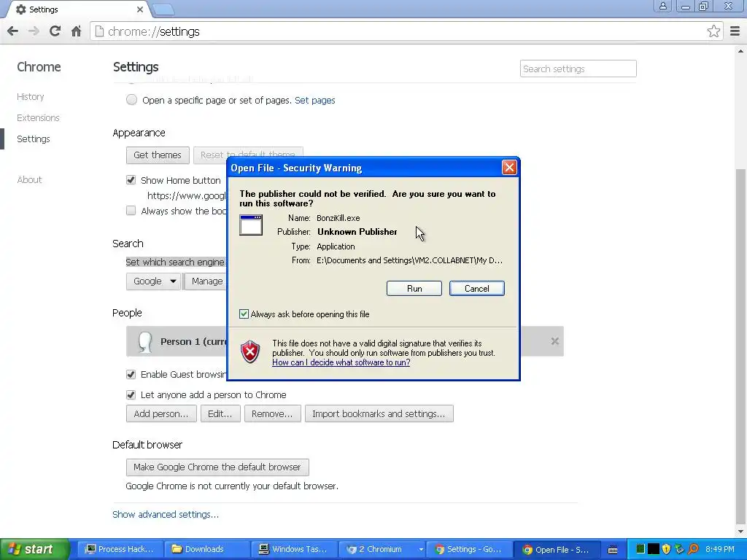Click the orange magnifier tray icon
This screenshot has height=560, width=747.
pos(693,549)
